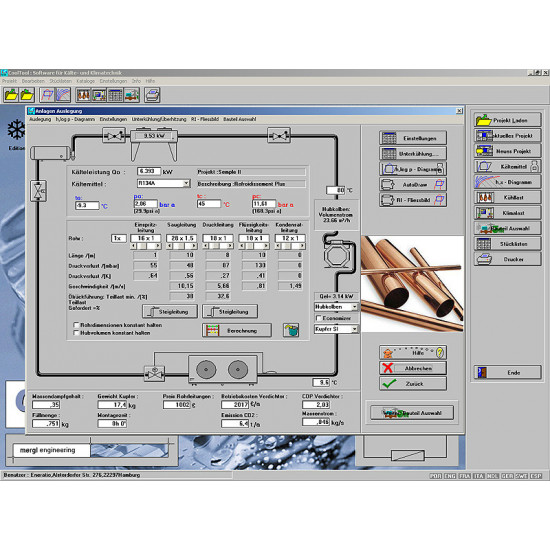Screen dimensions: 550x550
Task: Open the Kupfer SI material dropdown
Action: [354, 329]
